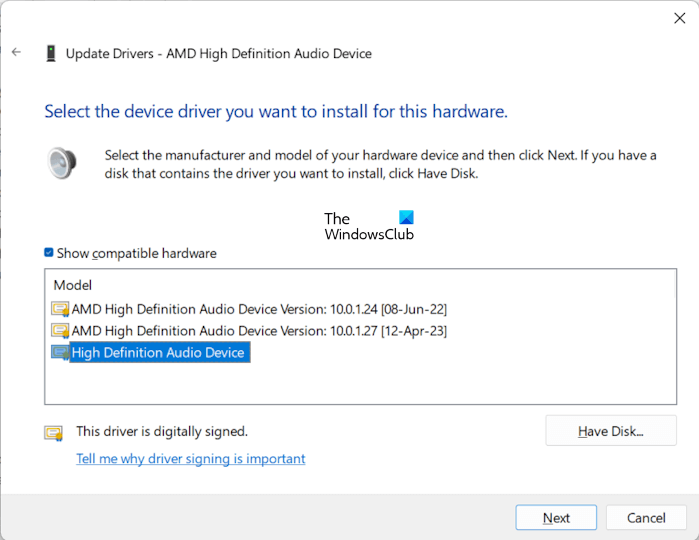Click the 'Select the device driver' heading
699x540 pixels.
coord(276,111)
